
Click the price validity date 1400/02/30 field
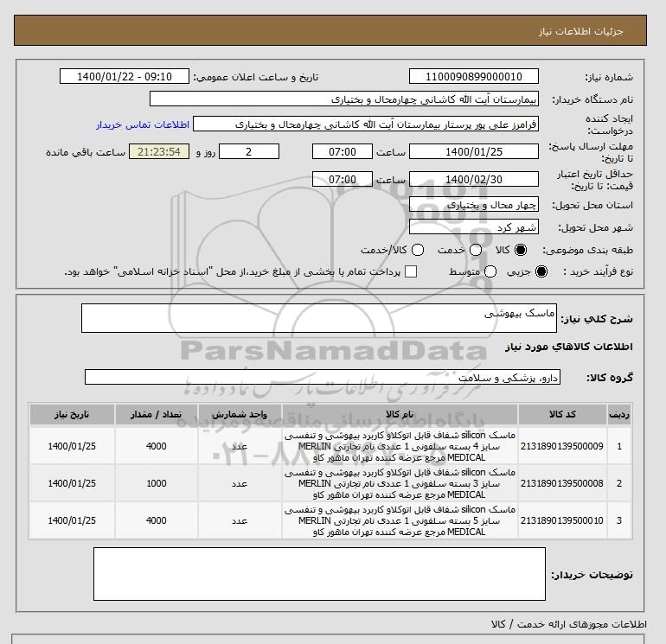[474, 179]
